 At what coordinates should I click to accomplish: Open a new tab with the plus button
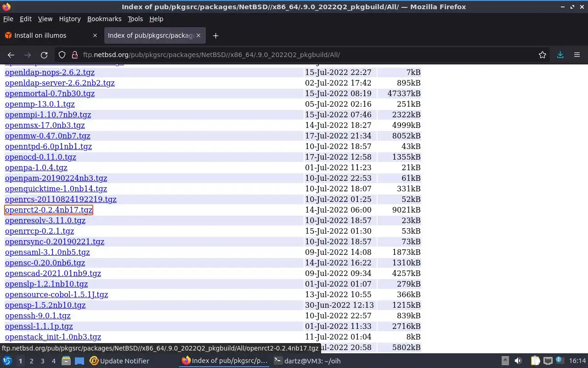coord(215,35)
